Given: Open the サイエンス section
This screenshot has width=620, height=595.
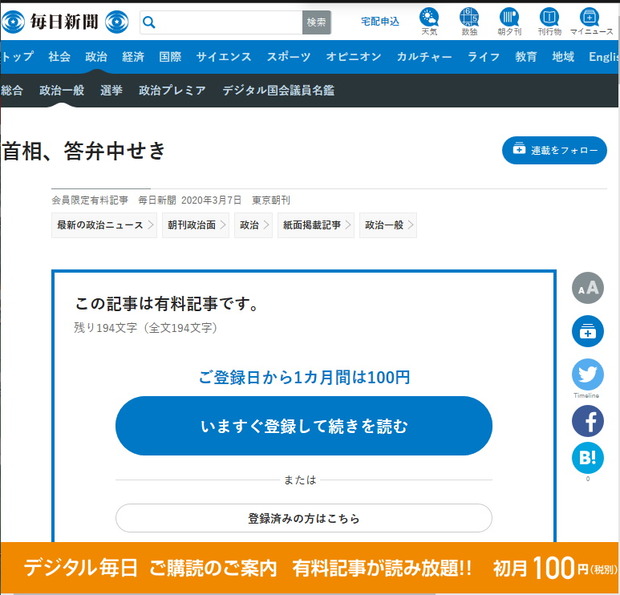Looking at the screenshot, I should (x=224, y=57).
